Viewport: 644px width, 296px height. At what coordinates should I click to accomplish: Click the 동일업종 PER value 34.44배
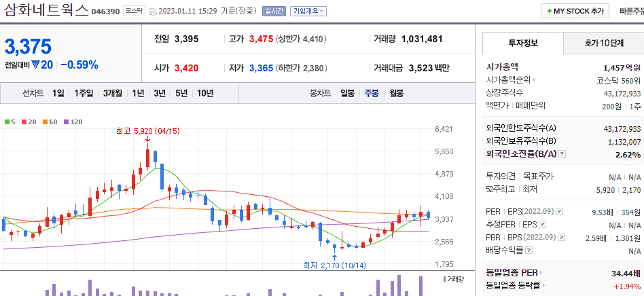point(626,273)
